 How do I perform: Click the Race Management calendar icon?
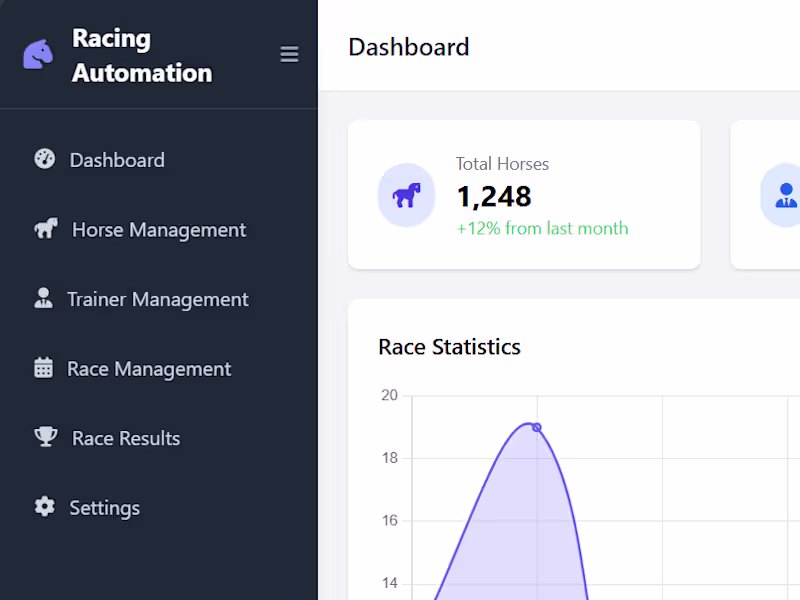(x=43, y=367)
